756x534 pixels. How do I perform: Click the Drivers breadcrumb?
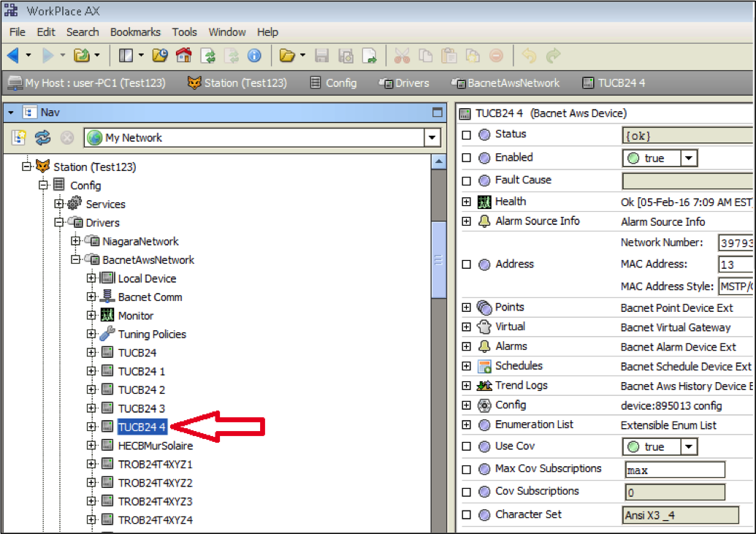click(404, 83)
